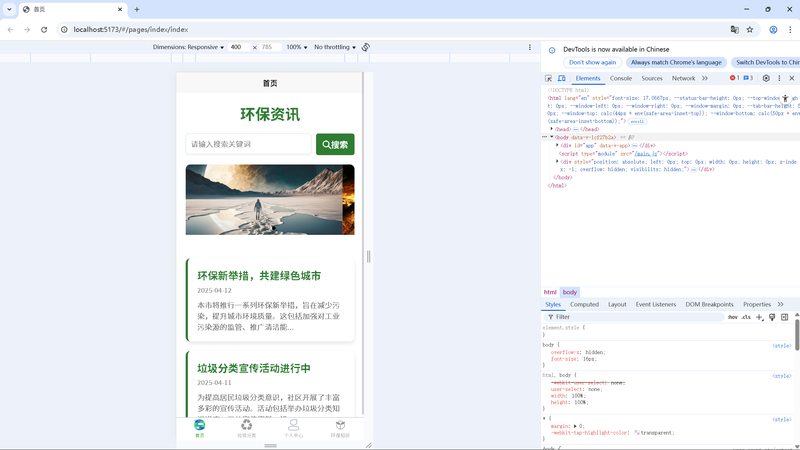Image resolution: width=800 pixels, height=450 pixels.
Task: Open the translate page icon
Action: [735, 30]
